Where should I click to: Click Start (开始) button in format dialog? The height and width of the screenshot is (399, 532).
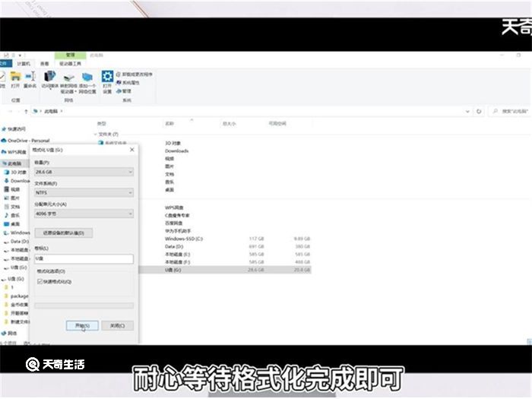(x=82, y=326)
